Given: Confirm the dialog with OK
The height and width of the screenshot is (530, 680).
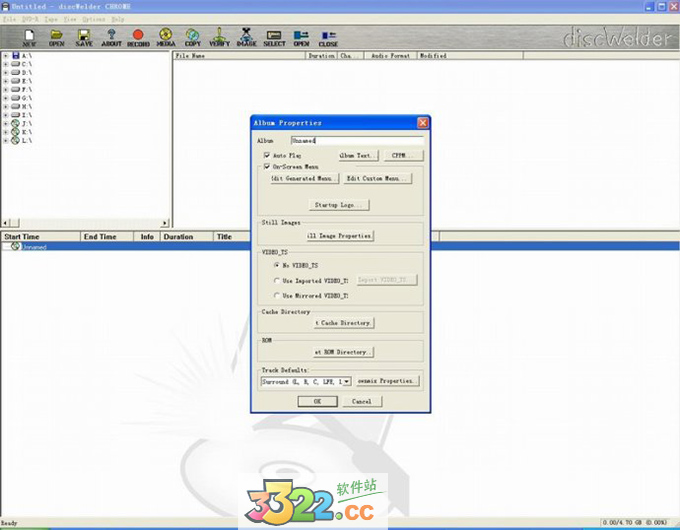Looking at the screenshot, I should (x=317, y=401).
